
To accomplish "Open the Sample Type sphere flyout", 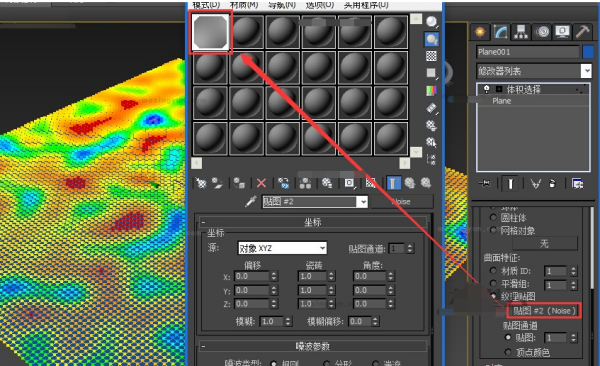I will tap(432, 22).
